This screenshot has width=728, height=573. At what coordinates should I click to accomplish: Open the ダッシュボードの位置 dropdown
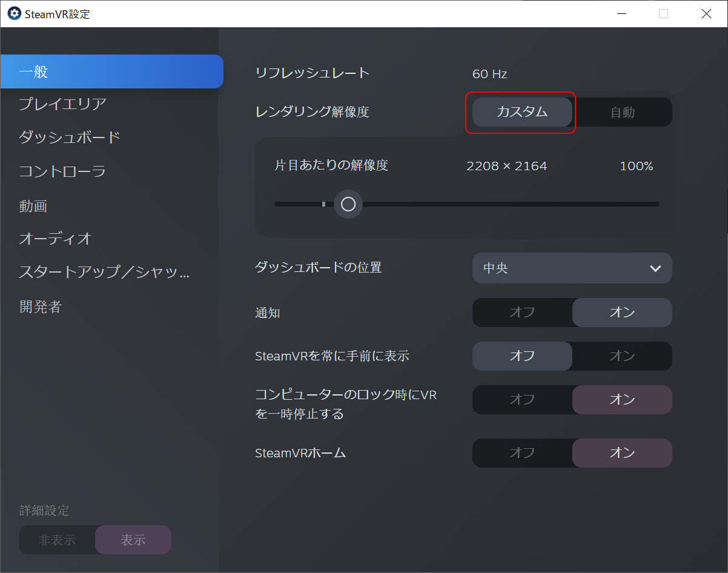click(572, 268)
